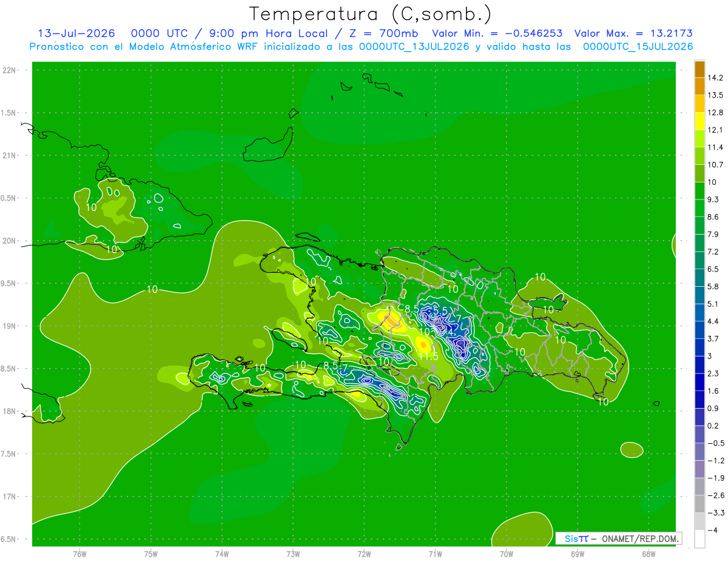Click the '10.7' color scale value
This screenshot has width=728, height=562.
click(715, 165)
